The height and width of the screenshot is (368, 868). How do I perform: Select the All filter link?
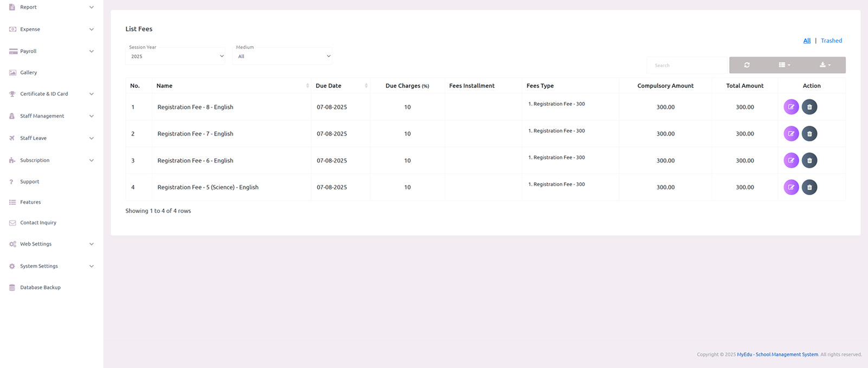click(807, 41)
